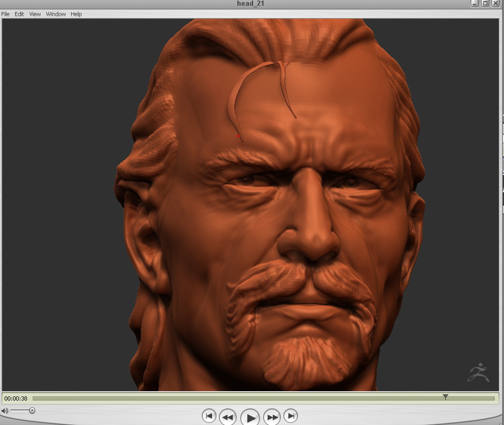Close the head_21 player window

496,4
